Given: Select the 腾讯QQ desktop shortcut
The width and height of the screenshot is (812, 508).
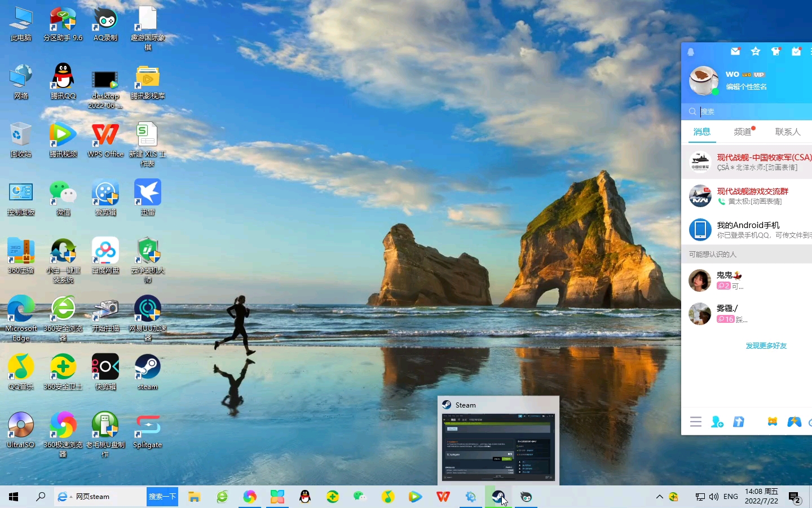Looking at the screenshot, I should pyautogui.click(x=63, y=82).
